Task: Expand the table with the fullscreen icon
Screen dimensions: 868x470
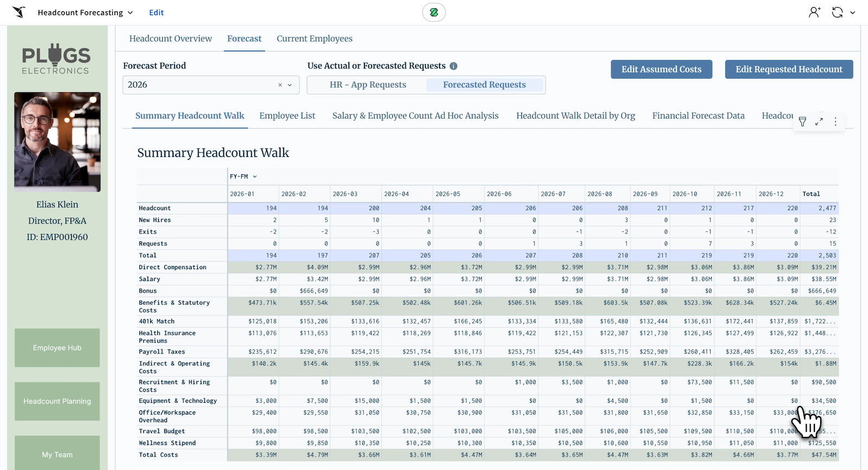Action: click(x=819, y=122)
